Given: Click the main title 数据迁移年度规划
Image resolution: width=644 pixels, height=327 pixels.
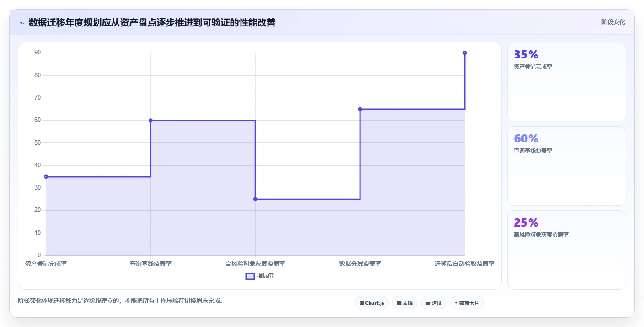Looking at the screenshot, I should pos(152,22).
